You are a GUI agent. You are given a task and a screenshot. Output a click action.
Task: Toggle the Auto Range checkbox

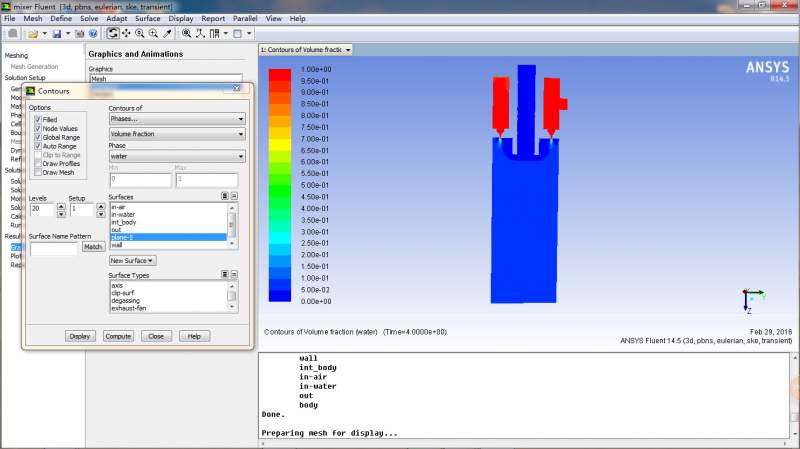[x=38, y=146]
